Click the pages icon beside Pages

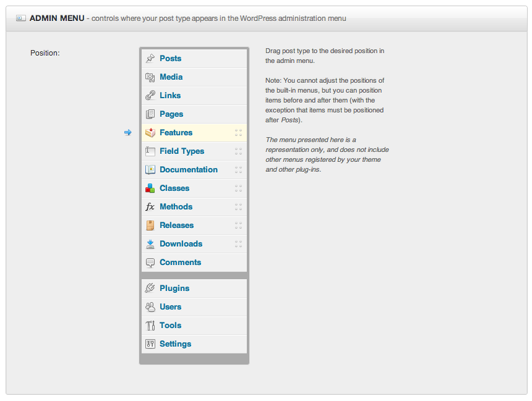coord(150,114)
